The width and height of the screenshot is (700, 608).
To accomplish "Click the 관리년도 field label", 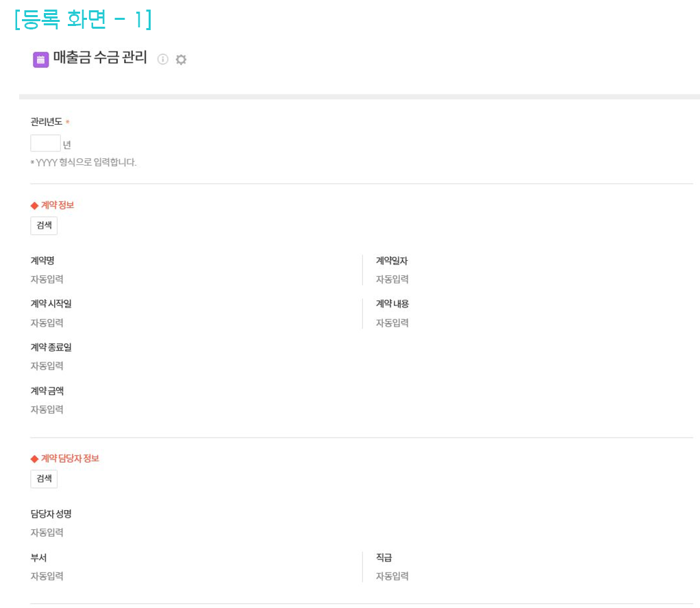I will pos(47,122).
